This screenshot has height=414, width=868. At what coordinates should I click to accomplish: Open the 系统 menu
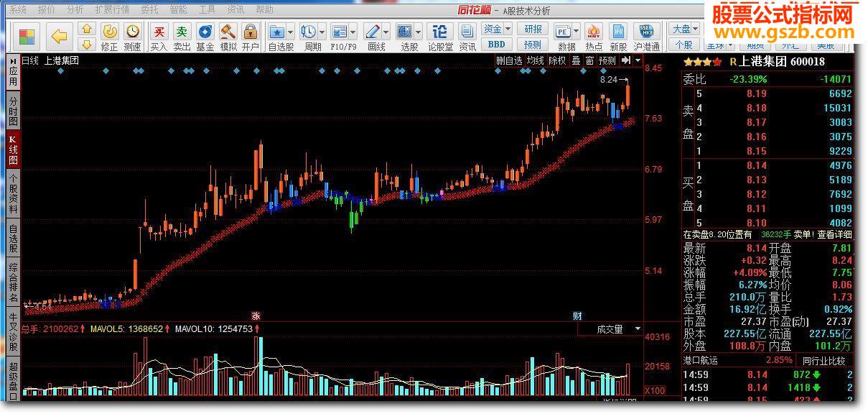point(19,10)
